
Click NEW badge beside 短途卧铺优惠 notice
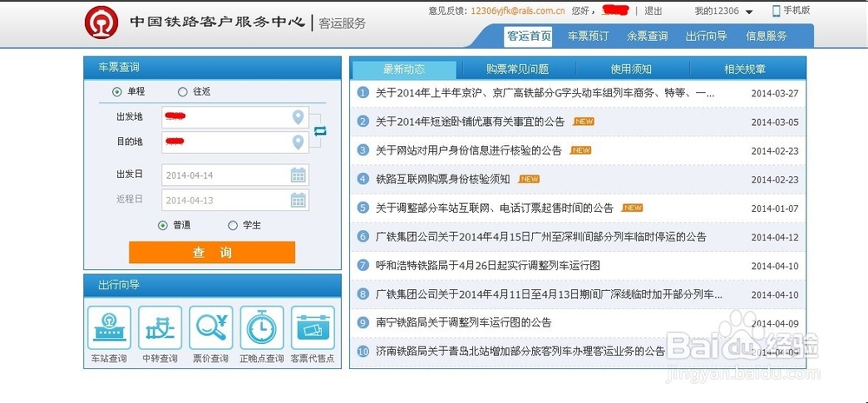583,122
